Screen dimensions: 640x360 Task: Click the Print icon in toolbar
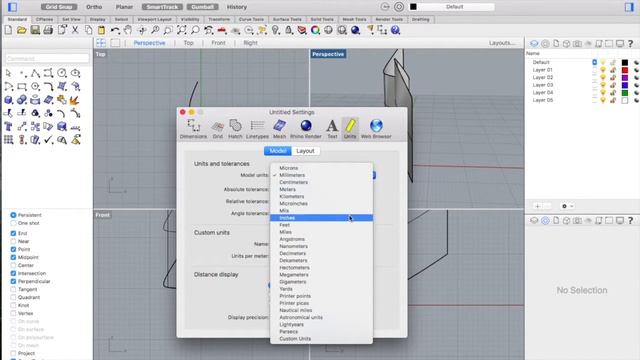pos(48,30)
